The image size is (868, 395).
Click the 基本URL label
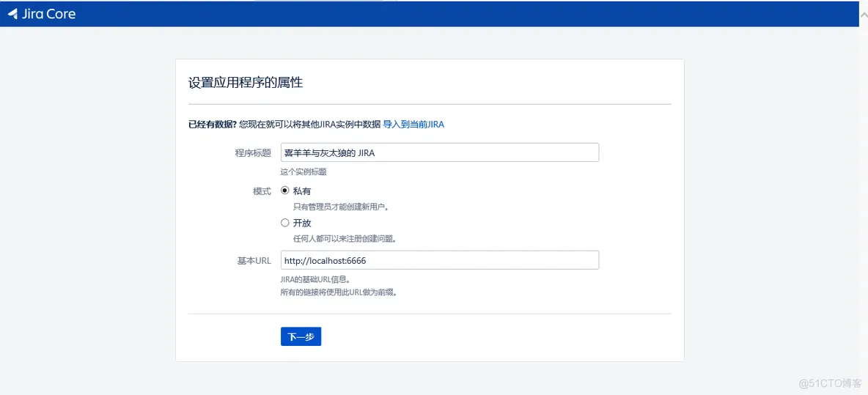click(254, 261)
